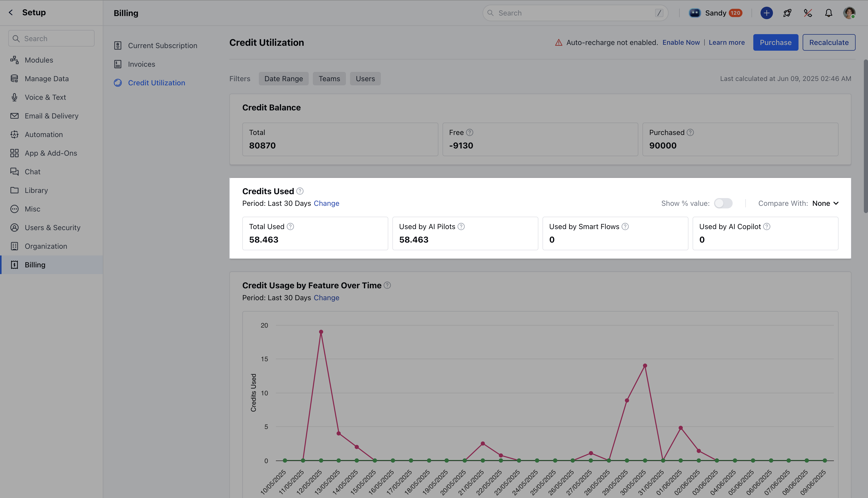
Task: Click help icon next to Free
Action: click(470, 132)
